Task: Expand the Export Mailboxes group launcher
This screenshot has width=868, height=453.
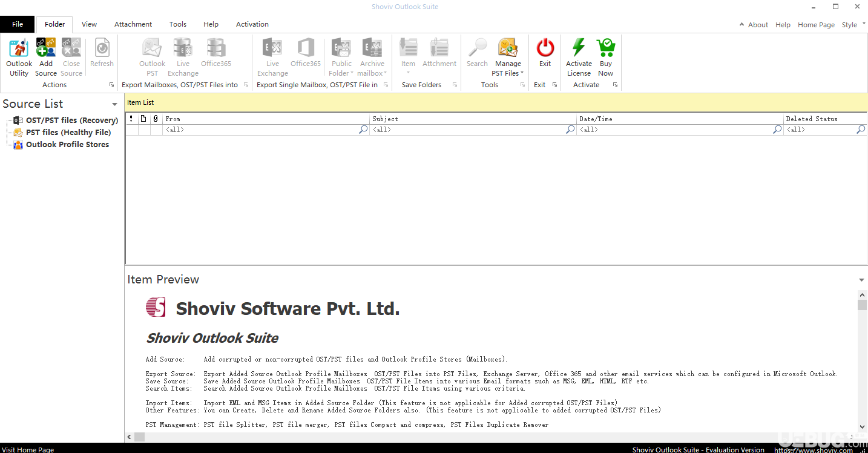Action: point(246,85)
